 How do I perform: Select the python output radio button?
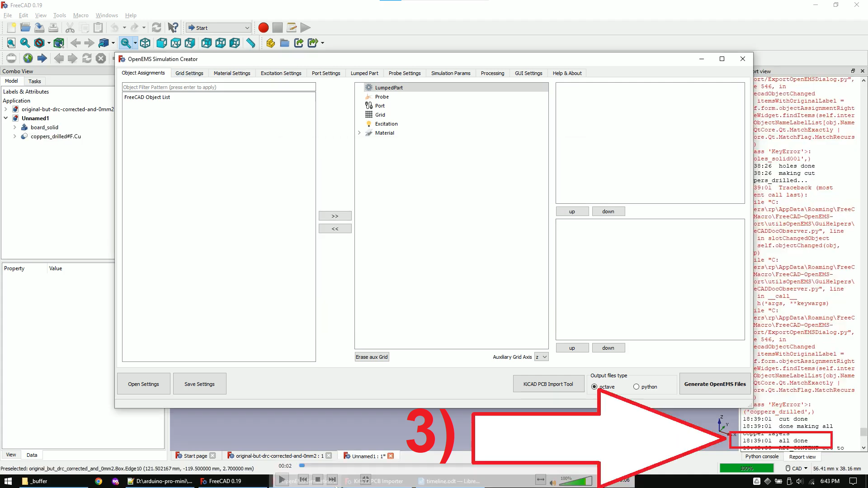coord(636,387)
